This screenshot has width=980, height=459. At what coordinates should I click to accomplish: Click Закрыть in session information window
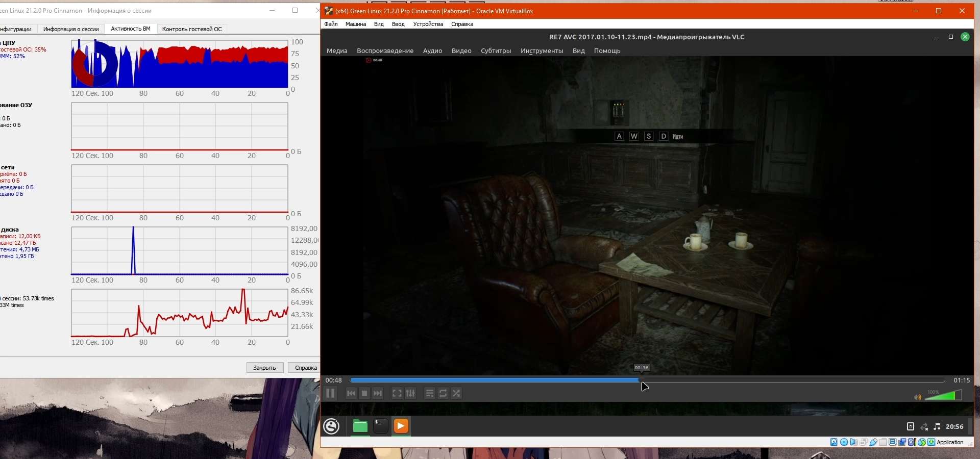[x=265, y=368]
